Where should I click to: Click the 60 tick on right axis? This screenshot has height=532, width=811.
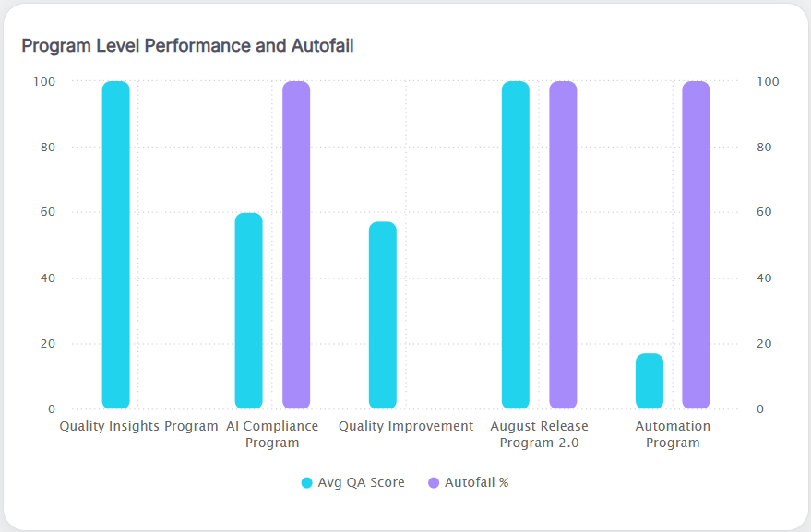point(764,212)
